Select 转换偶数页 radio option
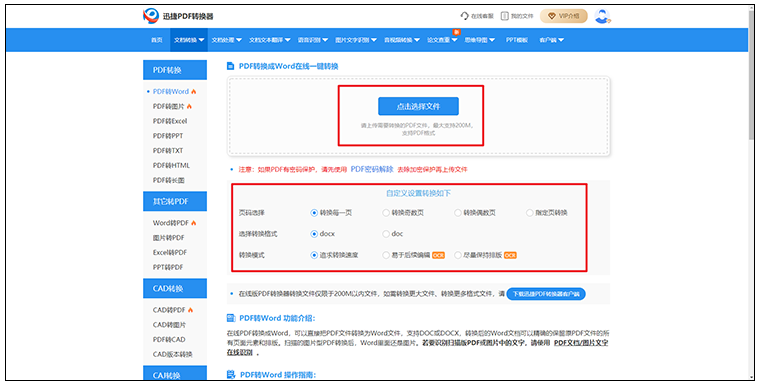The image size is (762, 383). (458, 213)
